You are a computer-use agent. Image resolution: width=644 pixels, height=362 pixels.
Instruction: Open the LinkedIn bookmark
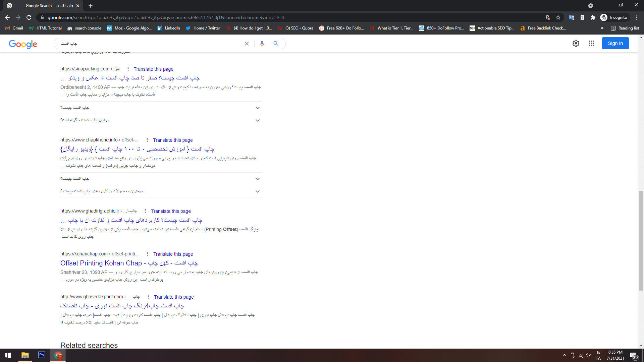pyautogui.click(x=169, y=28)
